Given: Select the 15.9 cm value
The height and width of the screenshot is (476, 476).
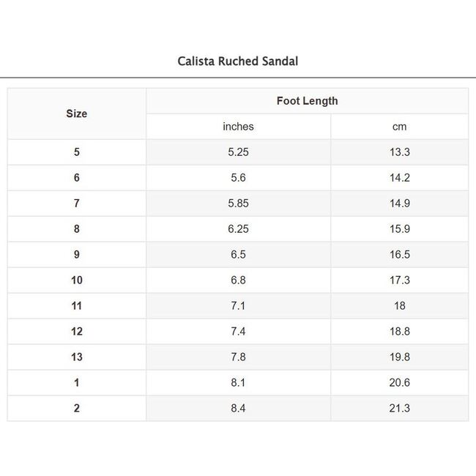Looking at the screenshot, I should [400, 228].
